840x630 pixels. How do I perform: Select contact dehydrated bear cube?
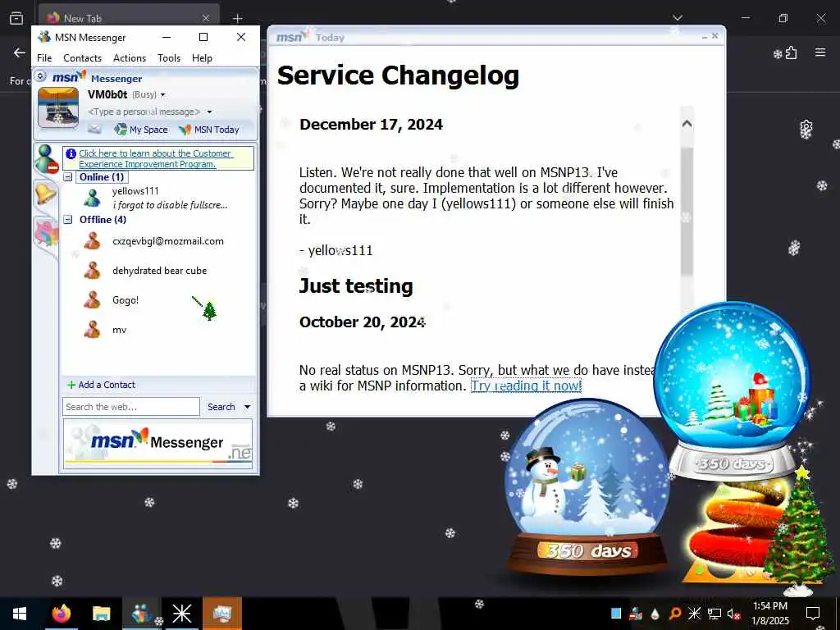(x=160, y=271)
